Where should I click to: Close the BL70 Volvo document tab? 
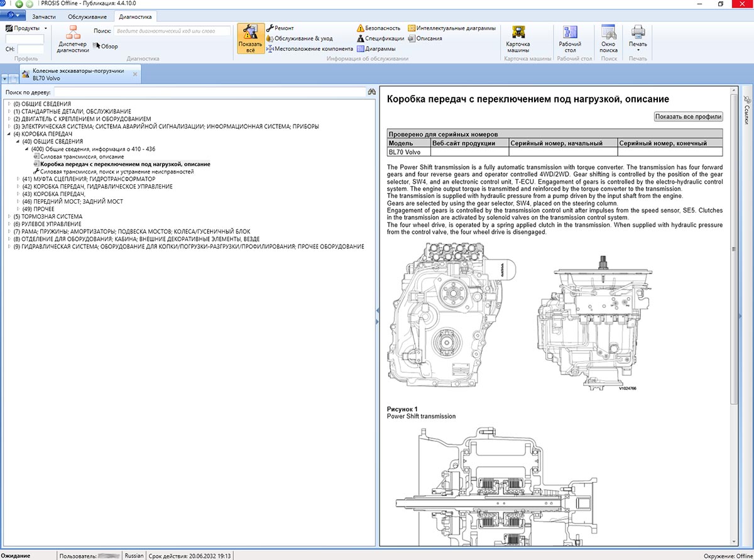pos(134,74)
